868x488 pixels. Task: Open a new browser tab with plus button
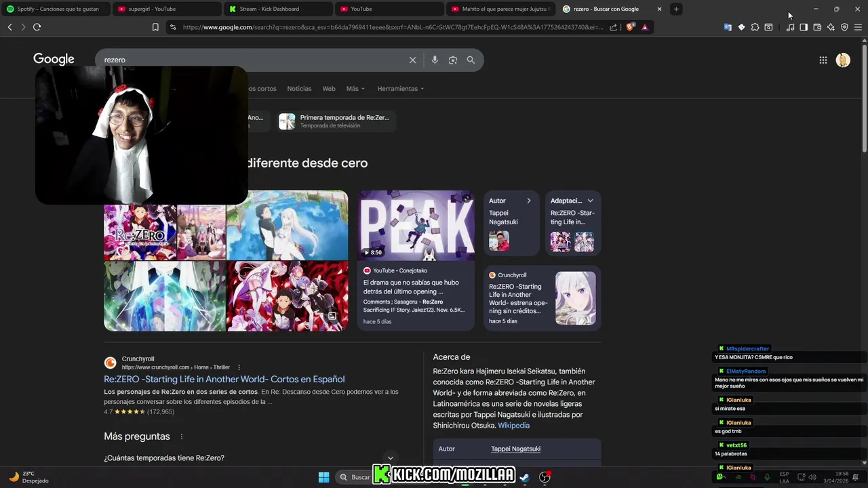676,9
